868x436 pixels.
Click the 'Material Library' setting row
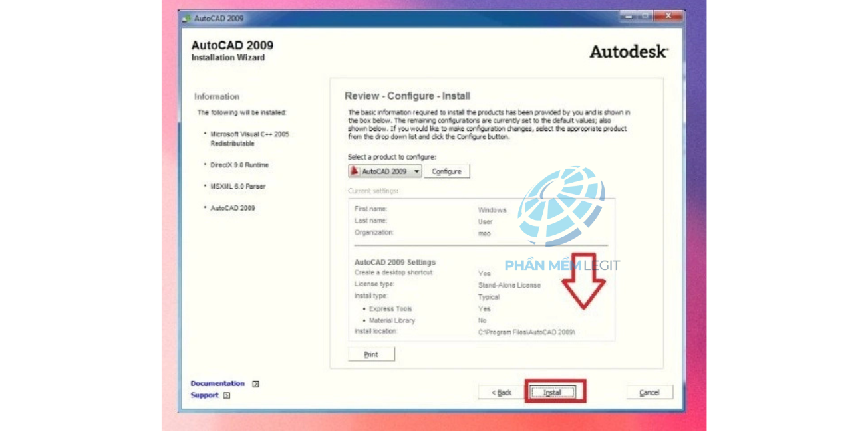click(x=424, y=320)
